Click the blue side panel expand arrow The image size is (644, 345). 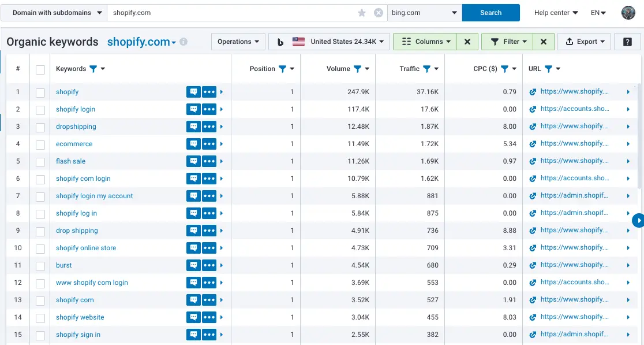(x=638, y=220)
